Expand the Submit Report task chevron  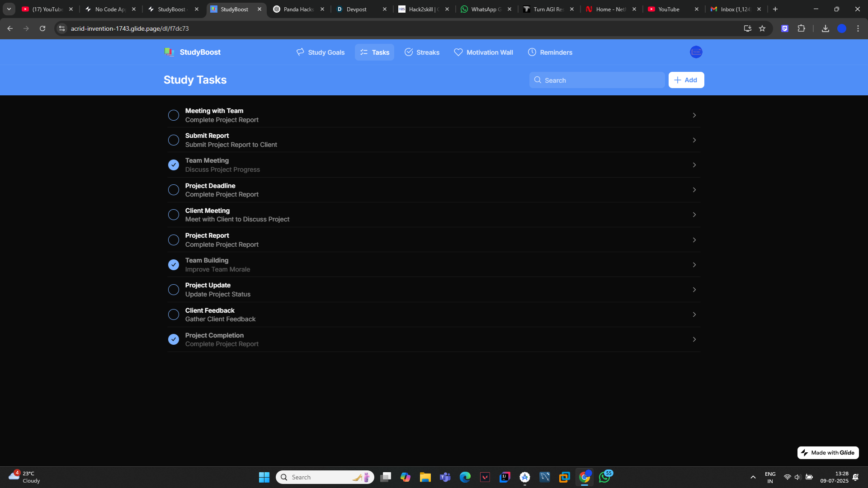click(x=694, y=140)
